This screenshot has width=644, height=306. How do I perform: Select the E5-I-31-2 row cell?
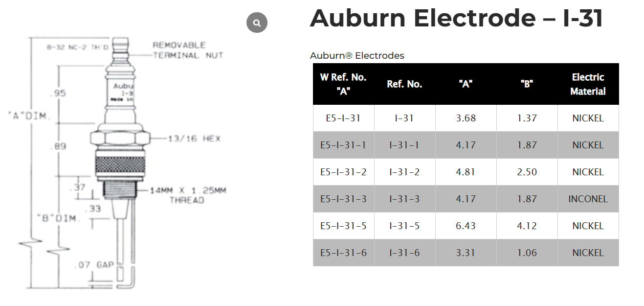[x=343, y=172]
